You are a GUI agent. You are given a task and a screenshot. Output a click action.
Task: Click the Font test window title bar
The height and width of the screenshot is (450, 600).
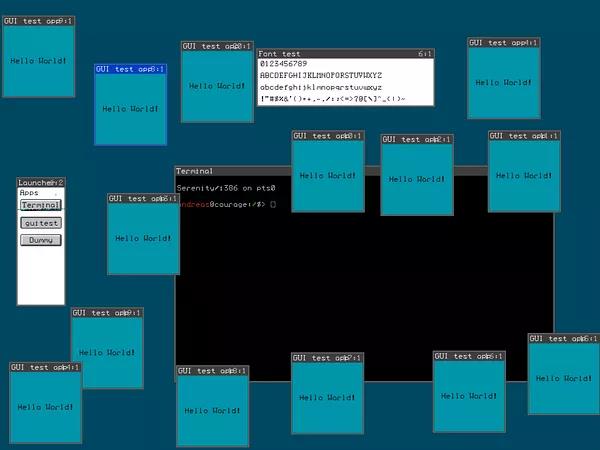(x=346, y=54)
